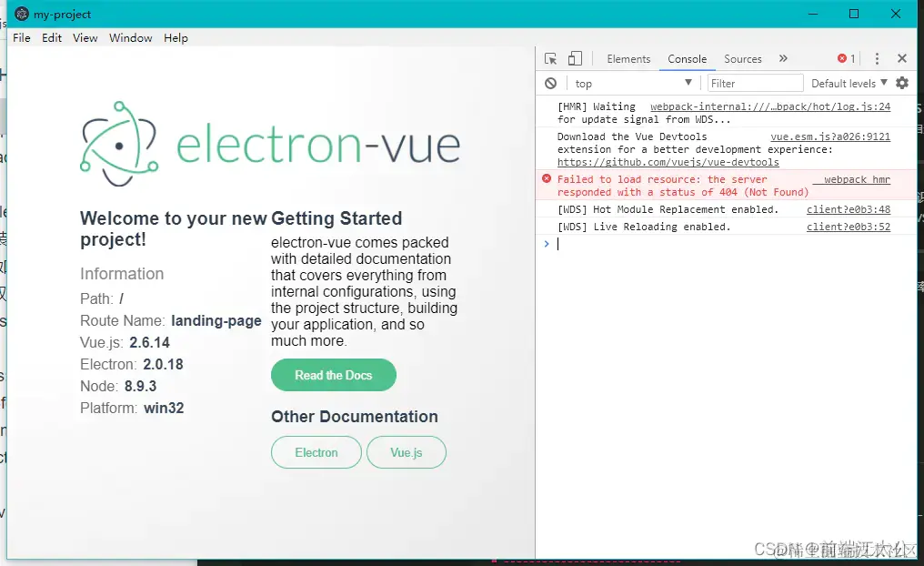Open the View menu
924x566 pixels.
click(85, 37)
